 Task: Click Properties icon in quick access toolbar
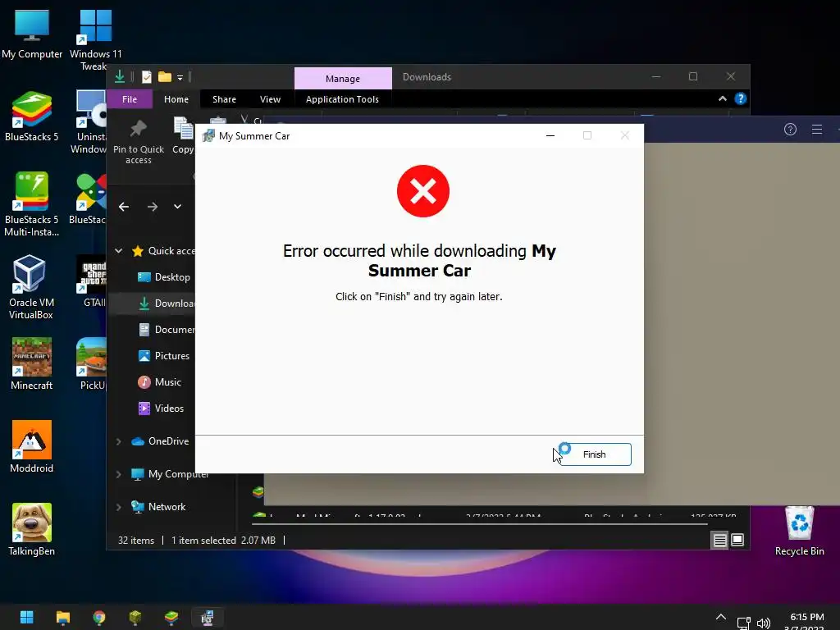pos(146,77)
